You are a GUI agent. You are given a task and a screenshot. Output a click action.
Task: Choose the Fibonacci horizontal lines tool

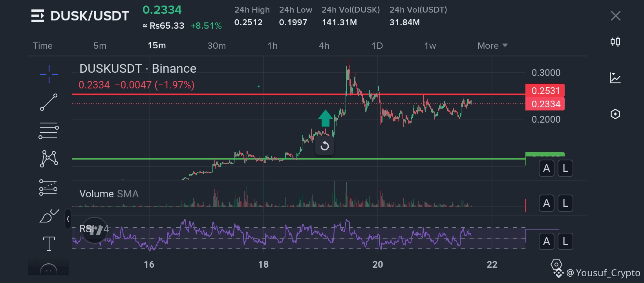click(x=49, y=130)
